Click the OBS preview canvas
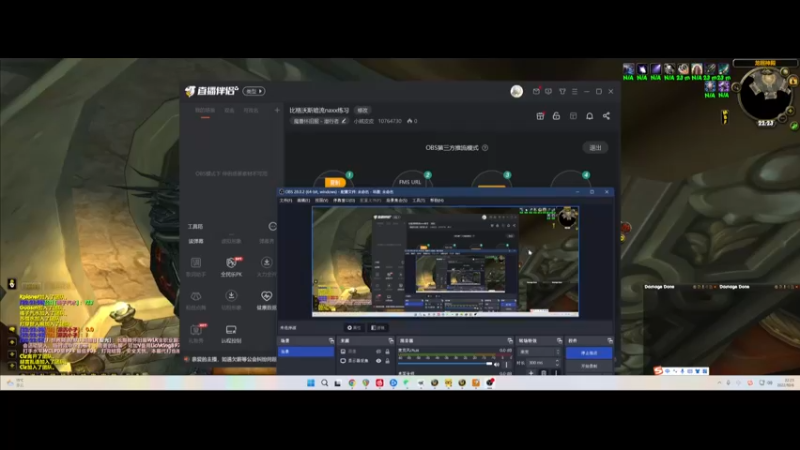Viewport: 800px width, 450px height. pos(445,262)
